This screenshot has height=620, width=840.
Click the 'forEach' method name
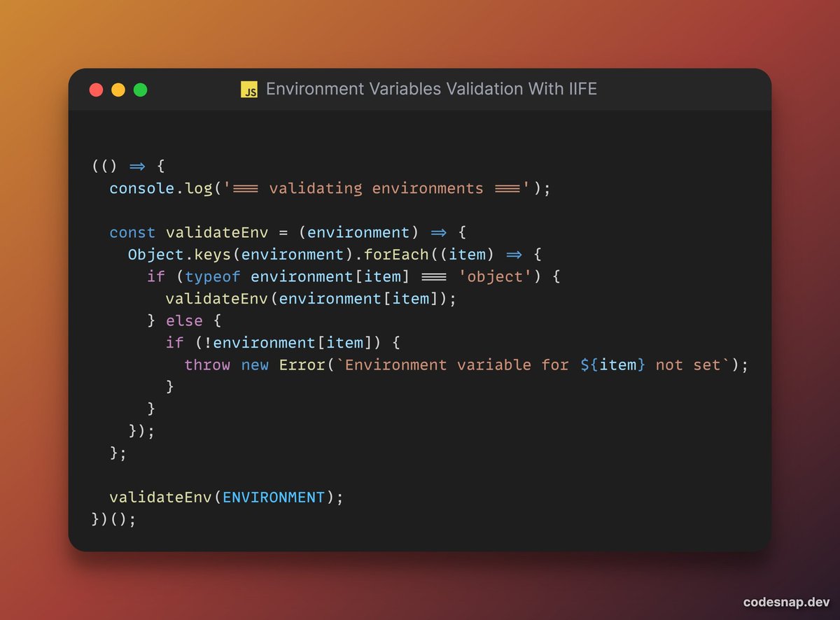coord(395,254)
